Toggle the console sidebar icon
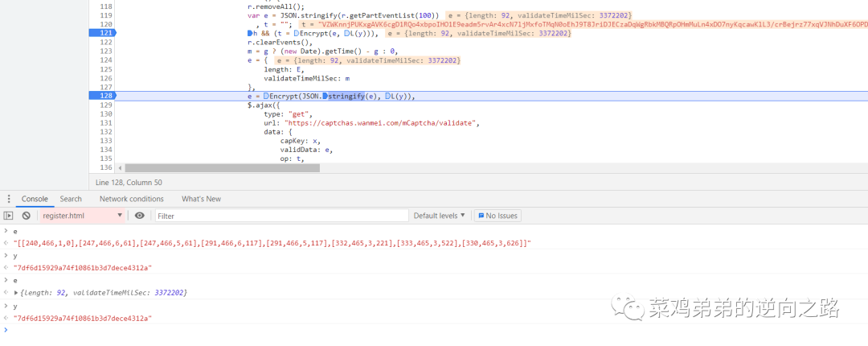Viewport: 868px width, 346px height. point(8,216)
